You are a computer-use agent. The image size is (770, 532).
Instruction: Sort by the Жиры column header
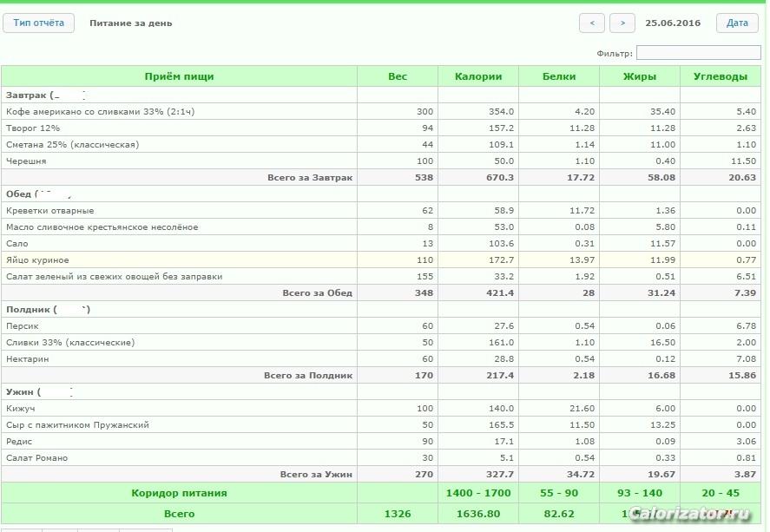tap(640, 76)
